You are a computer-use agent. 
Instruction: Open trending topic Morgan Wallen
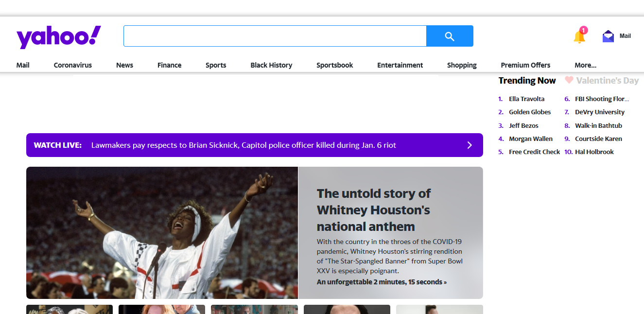coord(531,139)
